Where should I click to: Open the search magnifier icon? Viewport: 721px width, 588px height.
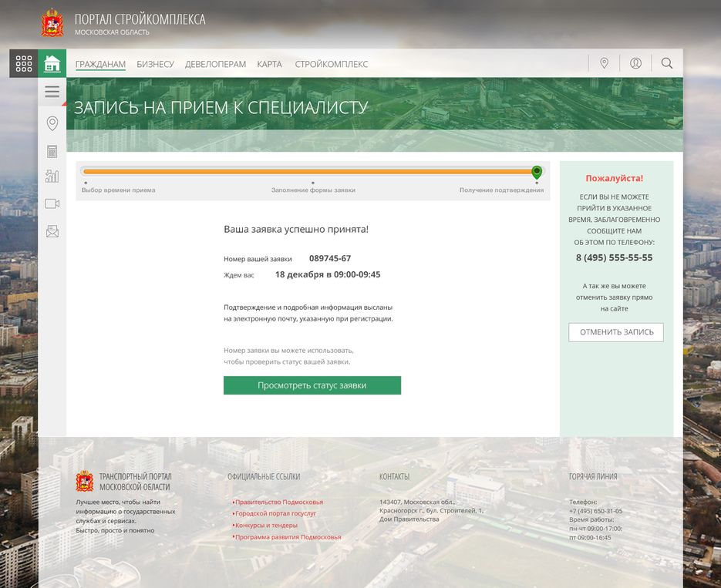667,63
